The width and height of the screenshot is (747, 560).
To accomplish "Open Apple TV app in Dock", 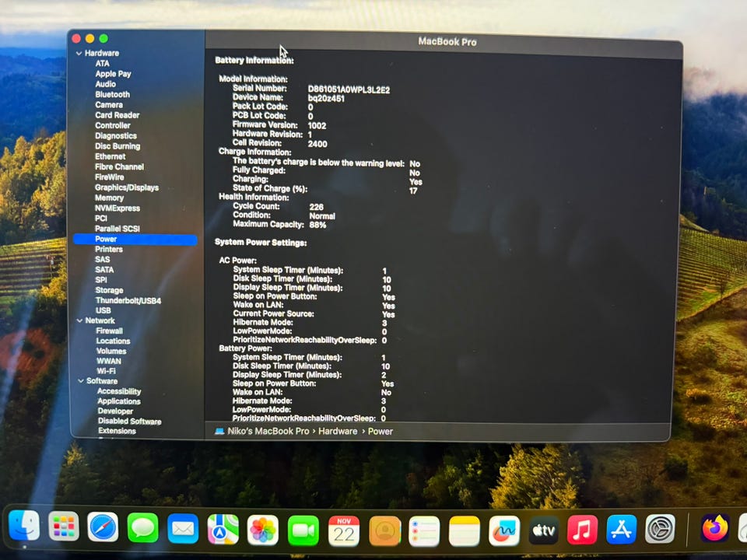I will point(544,530).
